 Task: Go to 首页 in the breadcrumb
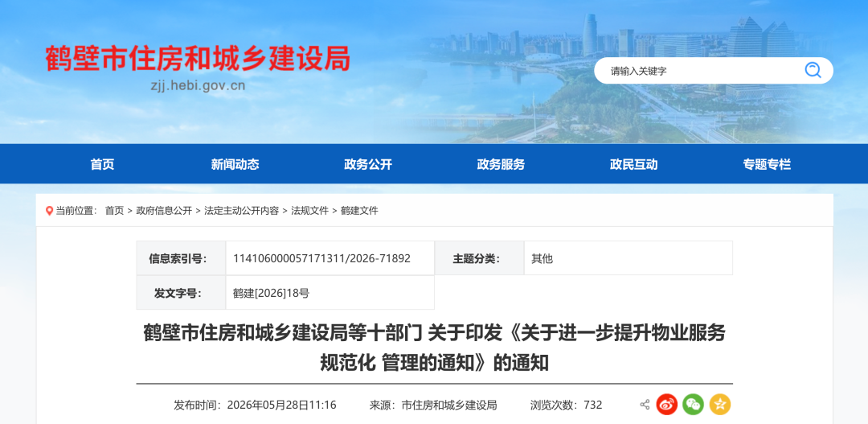click(x=115, y=211)
